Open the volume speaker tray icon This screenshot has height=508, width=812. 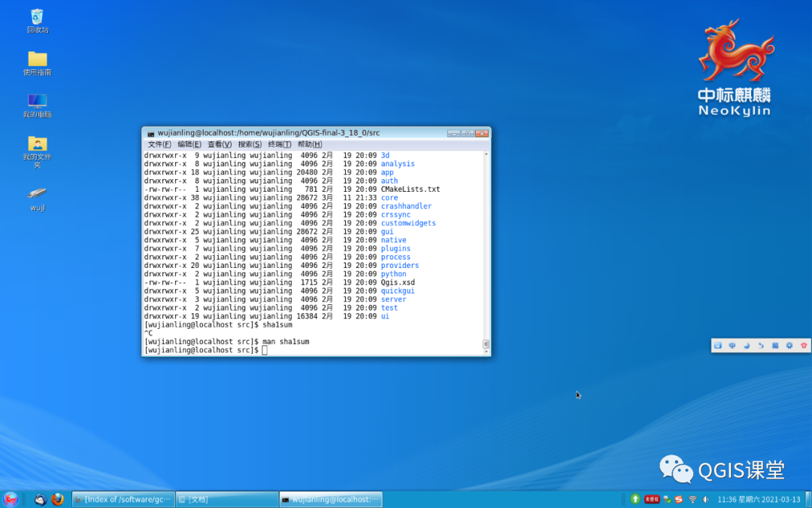[705, 499]
